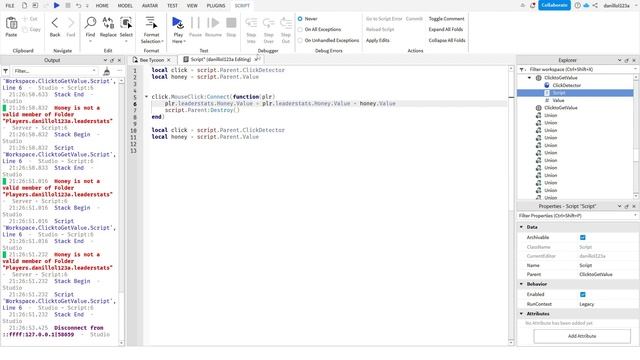Image resolution: width=640 pixels, height=360 pixels.
Task: Open the Output panel dropdown arrow
Action: point(105,60)
